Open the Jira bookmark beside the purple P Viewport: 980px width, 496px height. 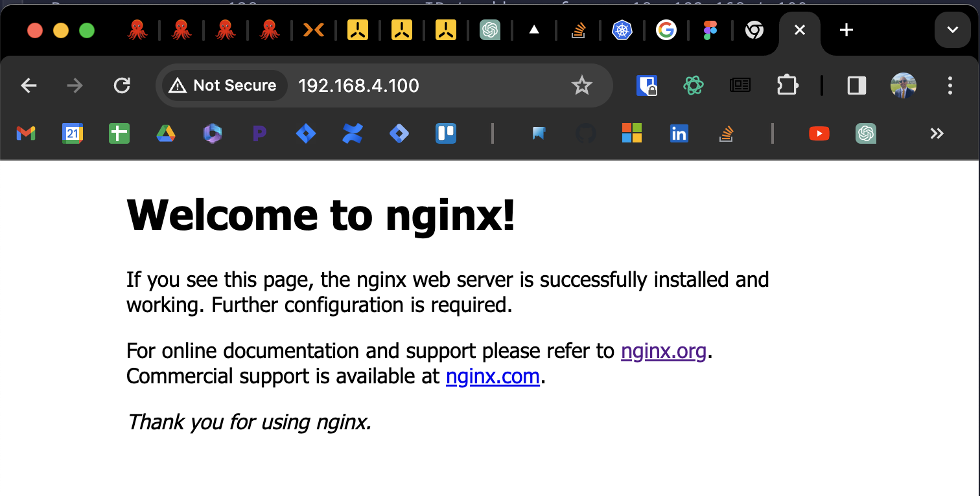306,133
